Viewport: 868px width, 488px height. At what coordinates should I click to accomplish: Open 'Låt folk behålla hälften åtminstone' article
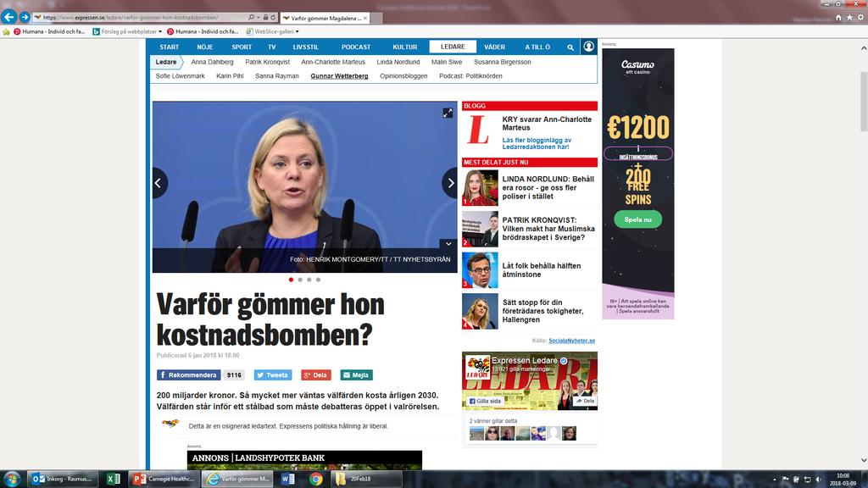click(542, 270)
